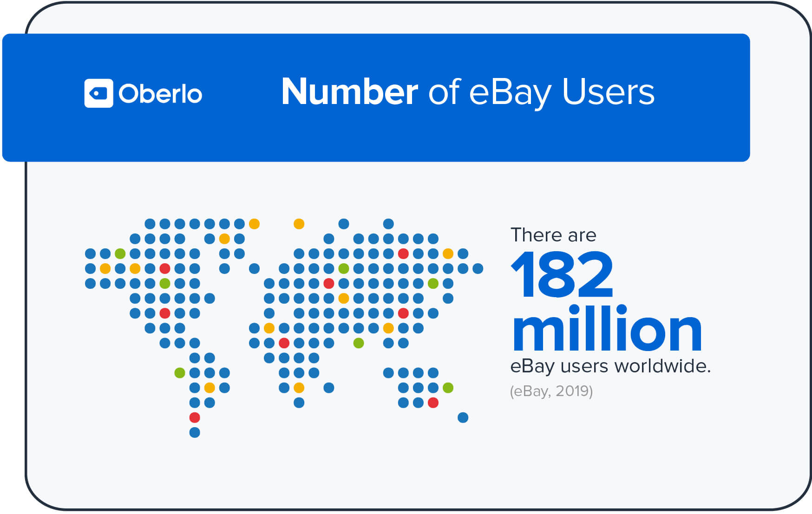Select the green dot in Brazil
The image size is (812, 514).
tap(180, 372)
